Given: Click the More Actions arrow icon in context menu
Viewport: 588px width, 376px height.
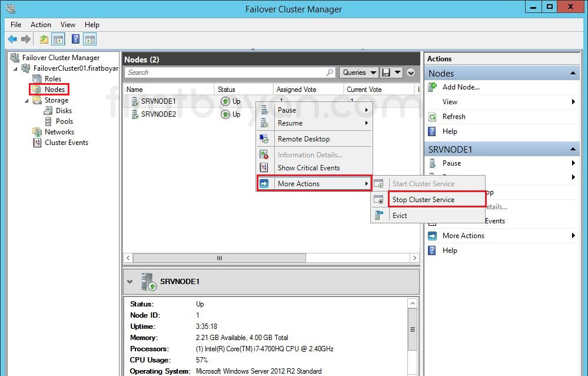Looking at the screenshot, I should click(264, 183).
